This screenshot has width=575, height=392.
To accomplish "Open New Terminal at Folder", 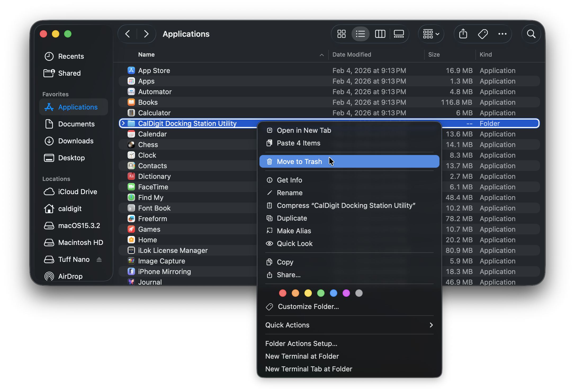I will [302, 356].
